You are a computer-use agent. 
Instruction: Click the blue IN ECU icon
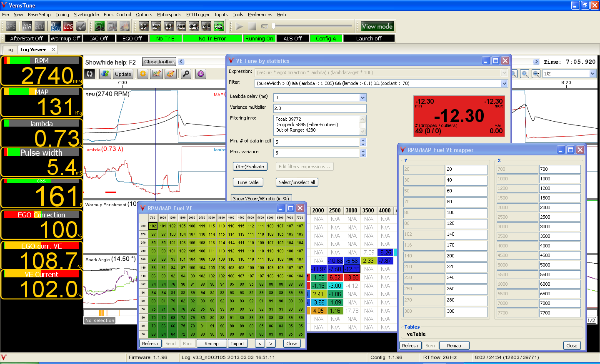(x=56, y=27)
